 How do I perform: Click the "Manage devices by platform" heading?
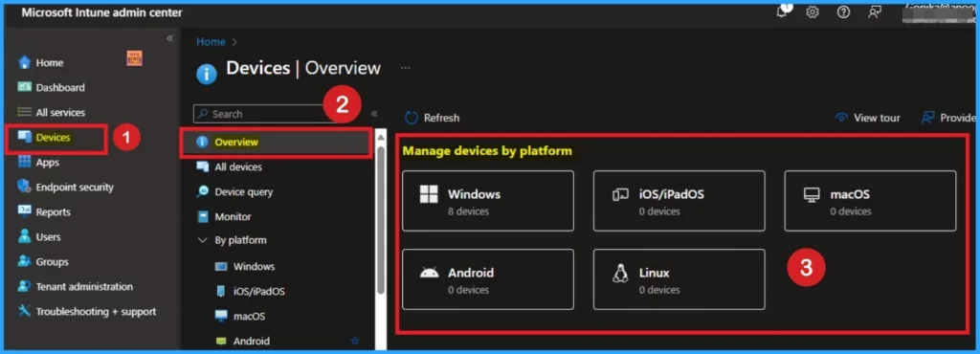[487, 150]
